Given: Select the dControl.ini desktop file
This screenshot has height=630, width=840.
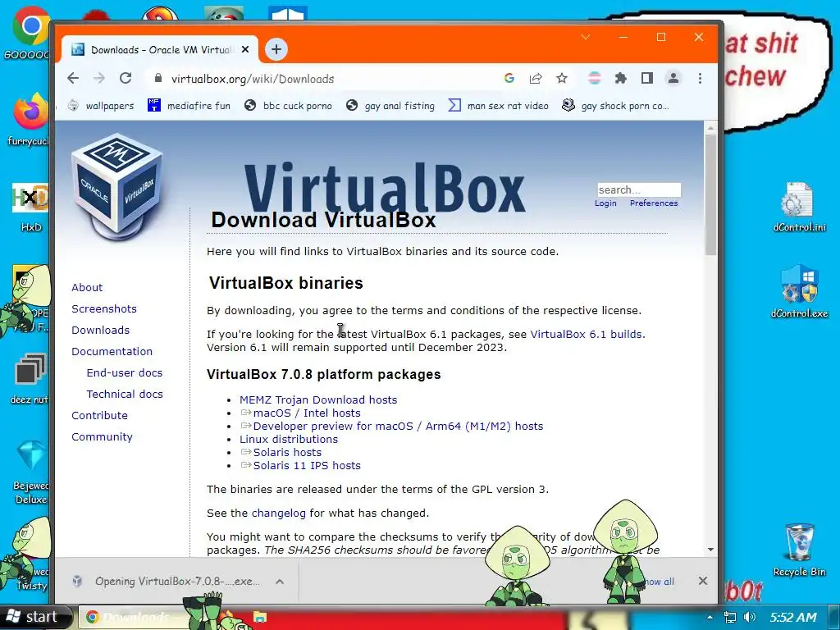Looking at the screenshot, I should pyautogui.click(x=799, y=207).
